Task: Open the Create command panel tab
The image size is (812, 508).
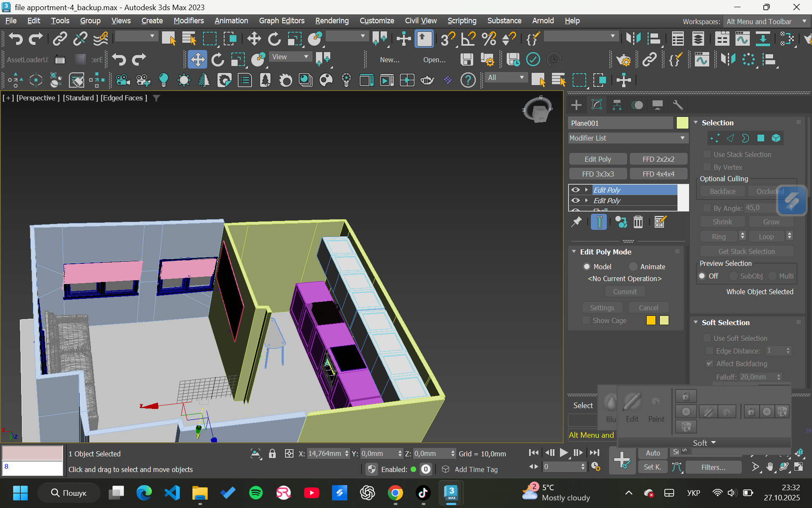Action: coord(576,105)
